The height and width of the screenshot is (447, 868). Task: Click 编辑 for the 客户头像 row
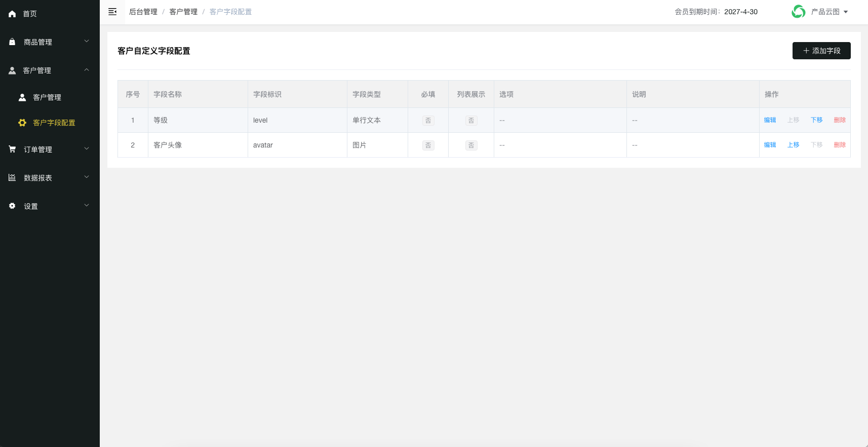tap(770, 145)
